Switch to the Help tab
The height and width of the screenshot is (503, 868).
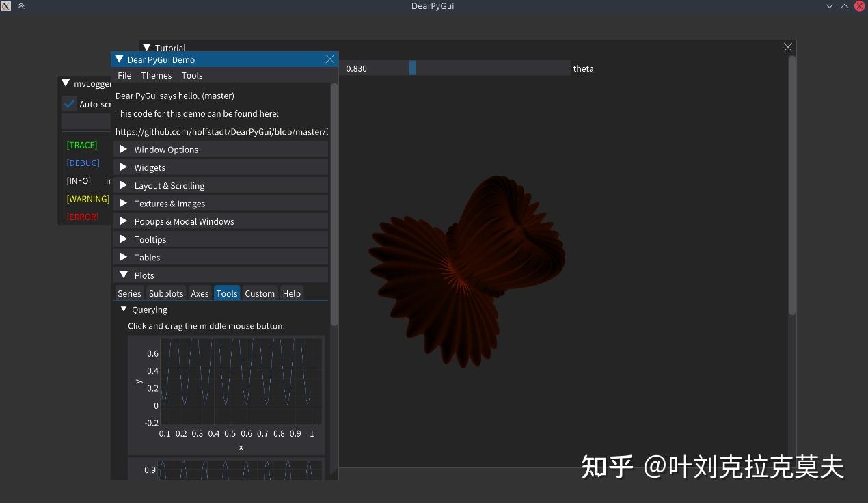coord(292,293)
